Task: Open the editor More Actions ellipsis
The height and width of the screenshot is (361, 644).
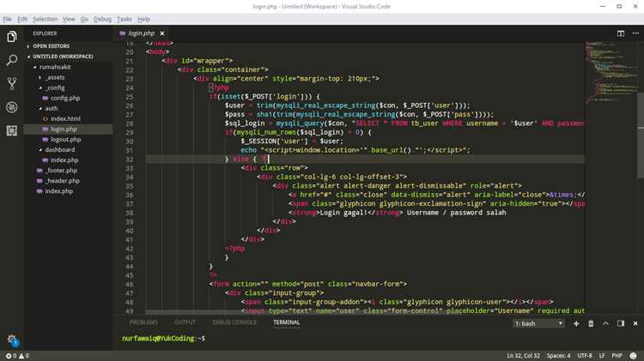Action: click(x=635, y=33)
